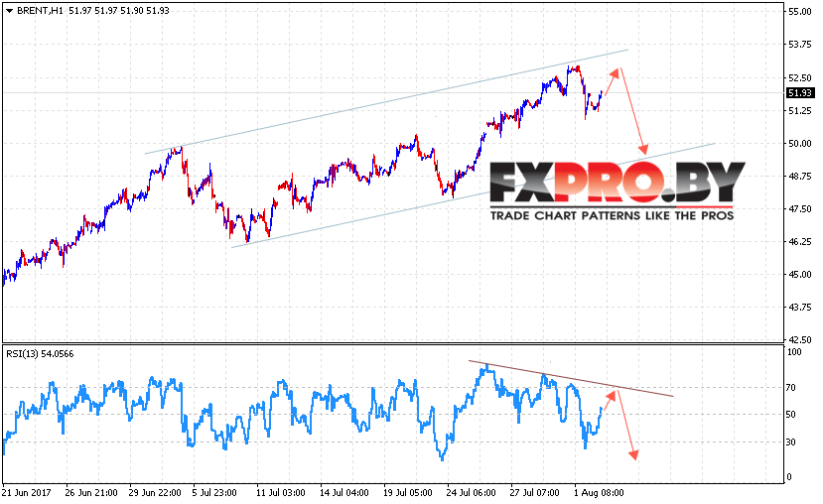This screenshot has height=504, width=823.
Task: Click the 43.75 price axis label
Action: (800, 308)
